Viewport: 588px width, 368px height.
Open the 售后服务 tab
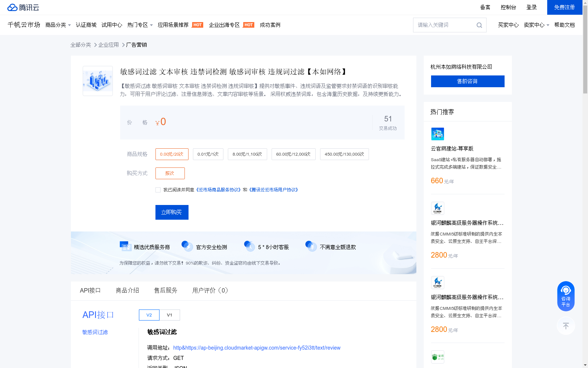166,290
